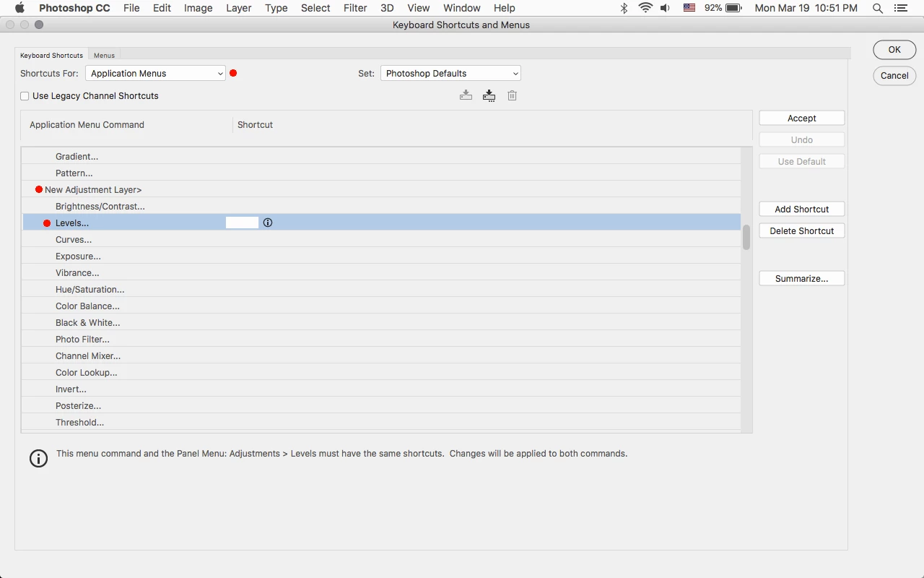Click the Levels shortcut input field
The height and width of the screenshot is (578, 924).
(x=242, y=223)
